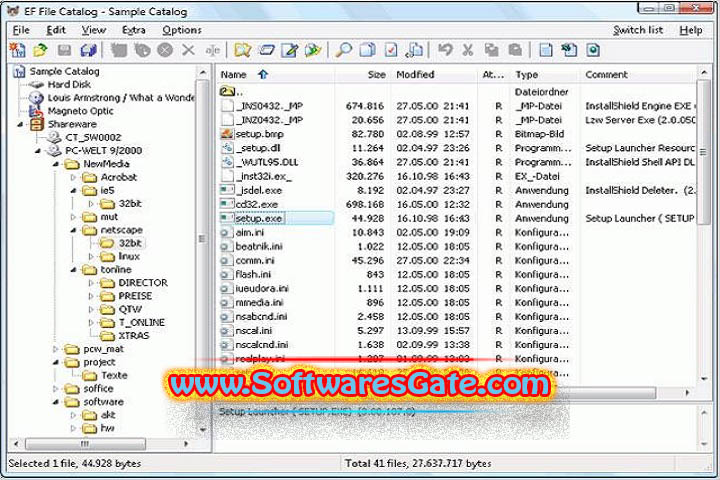This screenshot has width=720, height=480.
Task: Click the blue Save all disks icon
Action: [x=88, y=50]
